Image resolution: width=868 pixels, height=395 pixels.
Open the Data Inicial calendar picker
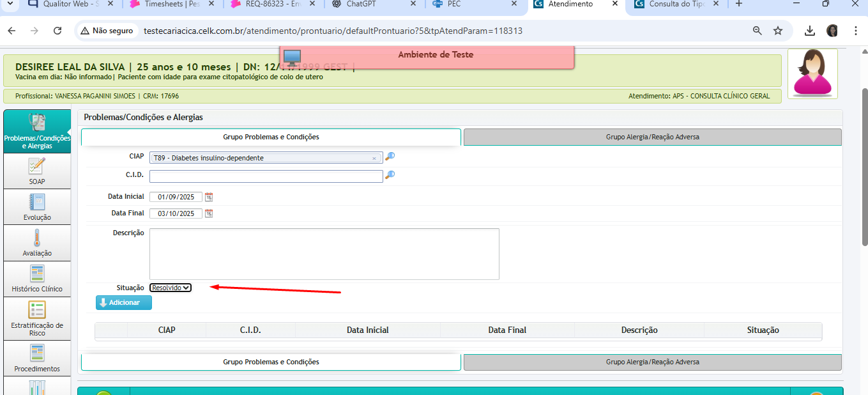[x=209, y=197]
